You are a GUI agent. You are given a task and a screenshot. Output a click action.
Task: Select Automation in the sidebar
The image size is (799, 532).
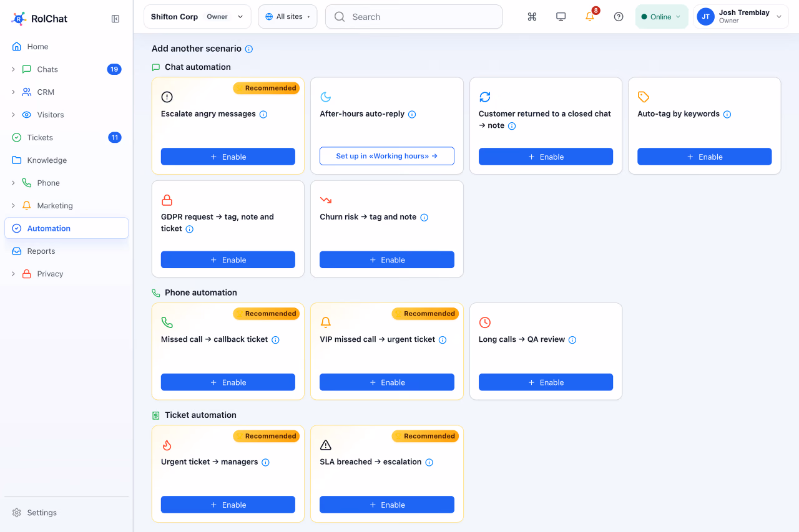[x=66, y=228]
